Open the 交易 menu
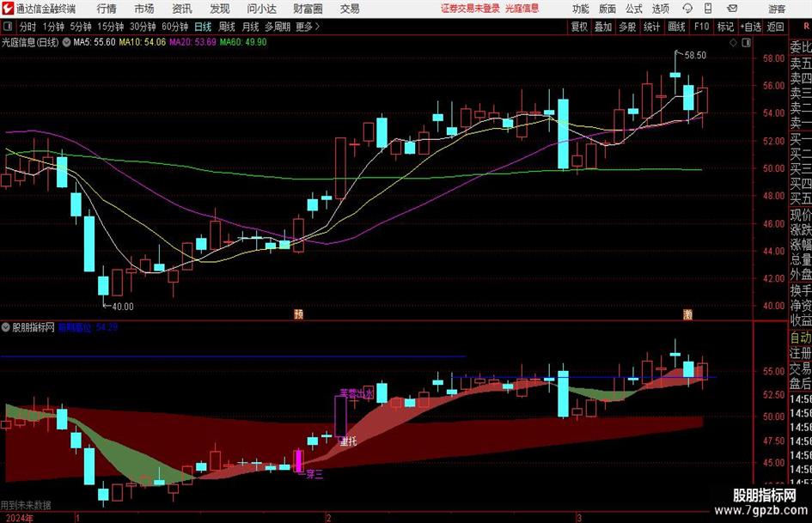The width and height of the screenshot is (812, 523). point(350,9)
